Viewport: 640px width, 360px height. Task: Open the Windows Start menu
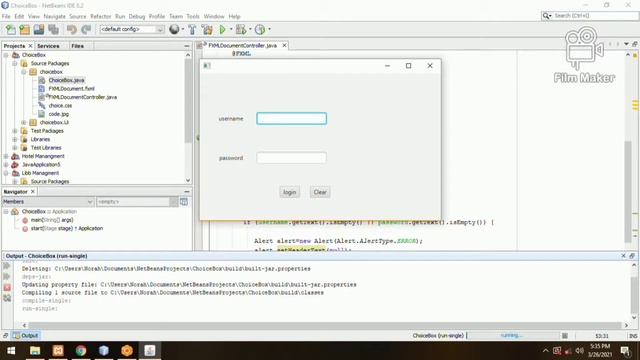coord(11,351)
